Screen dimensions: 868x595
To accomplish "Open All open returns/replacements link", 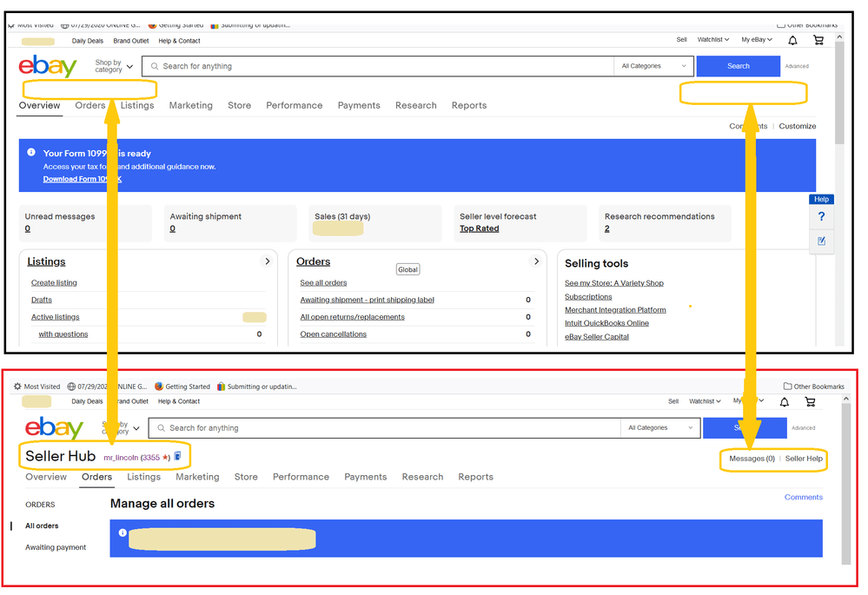I will [352, 317].
